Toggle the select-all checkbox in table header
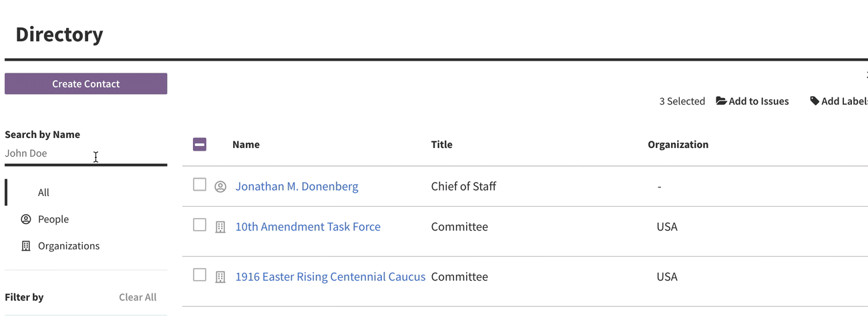This screenshot has height=316, width=868. [200, 144]
